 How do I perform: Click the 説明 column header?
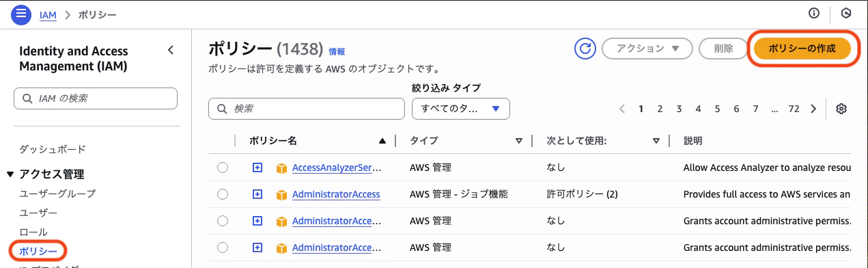[x=693, y=141]
